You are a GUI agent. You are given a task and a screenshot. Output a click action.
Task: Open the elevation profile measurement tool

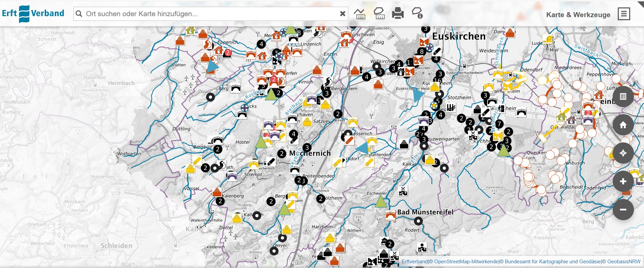click(360, 14)
